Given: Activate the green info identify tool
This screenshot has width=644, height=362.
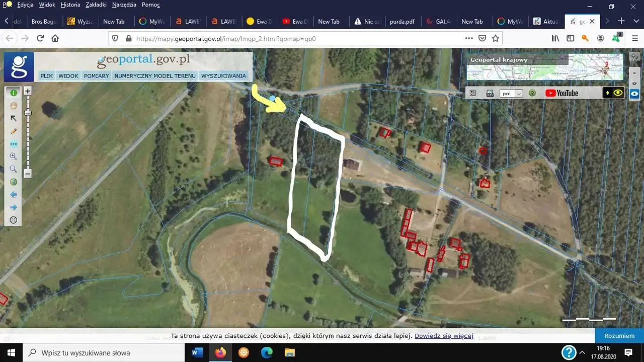Looking at the screenshot, I should (x=14, y=93).
